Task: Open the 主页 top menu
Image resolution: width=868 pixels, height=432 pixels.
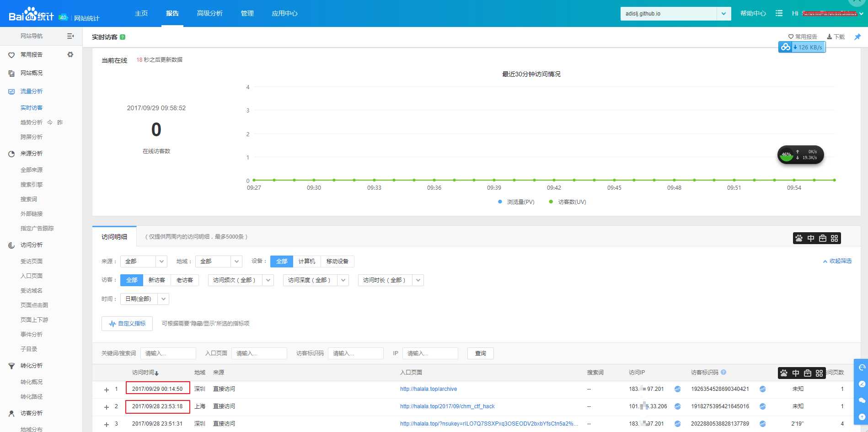Action: pyautogui.click(x=141, y=13)
